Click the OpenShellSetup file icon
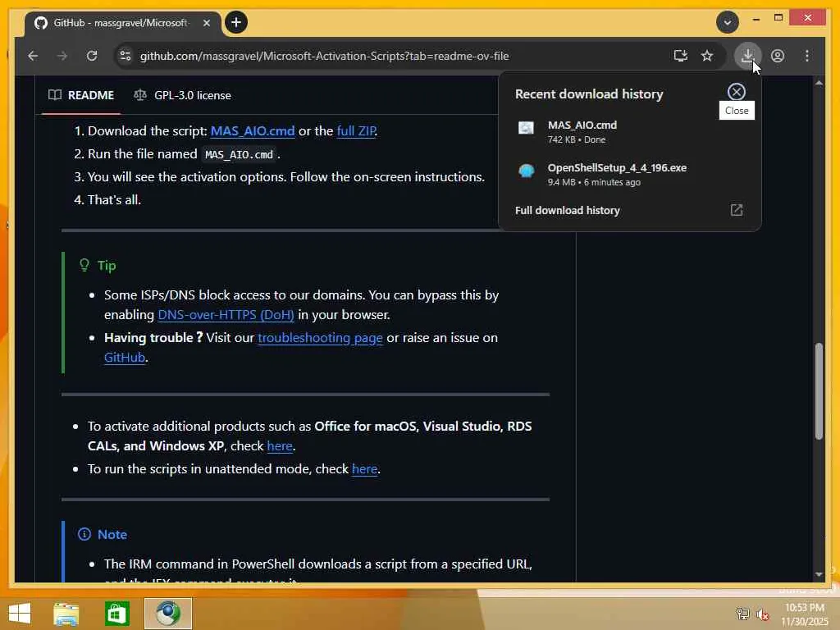This screenshot has height=630, width=840. coord(526,171)
